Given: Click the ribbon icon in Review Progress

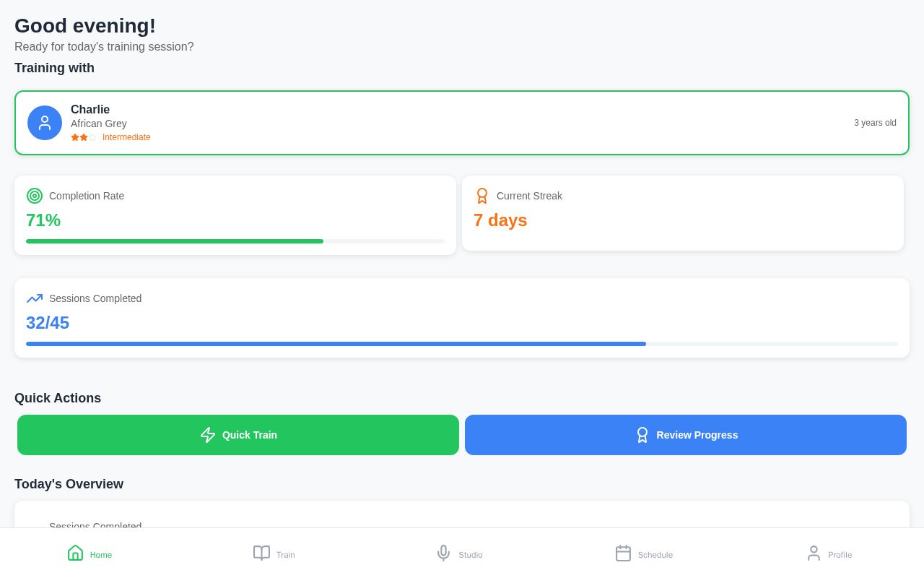Looking at the screenshot, I should click(x=642, y=435).
